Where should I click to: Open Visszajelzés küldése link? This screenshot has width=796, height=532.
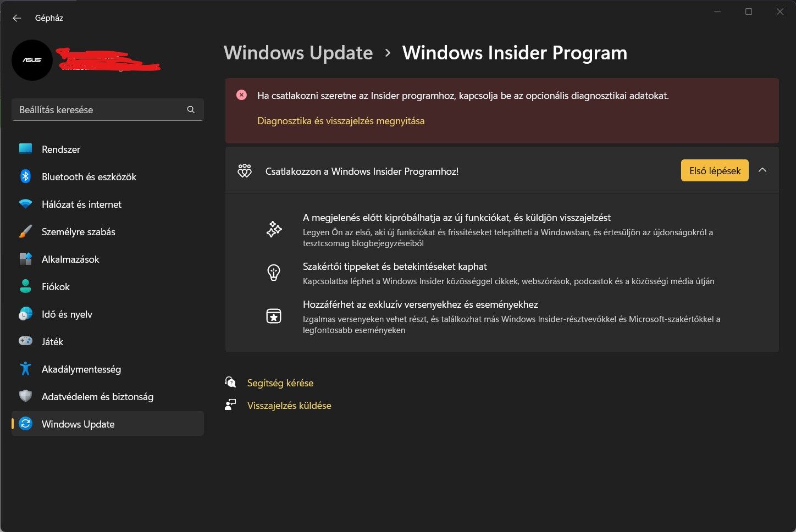(x=289, y=406)
